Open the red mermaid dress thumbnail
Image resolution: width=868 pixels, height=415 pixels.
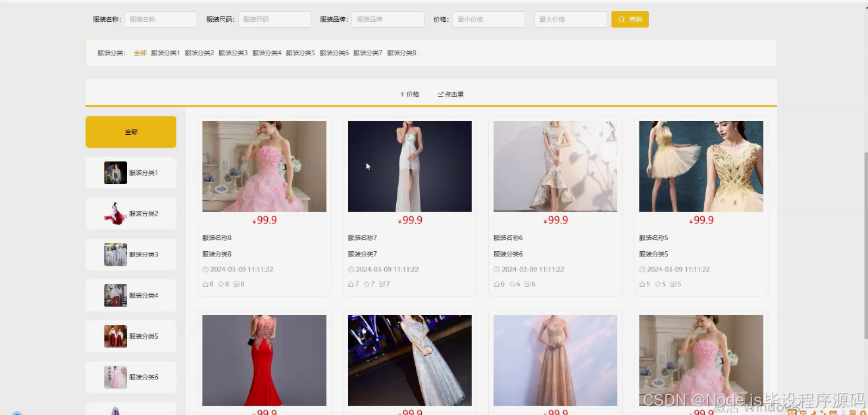tap(264, 360)
